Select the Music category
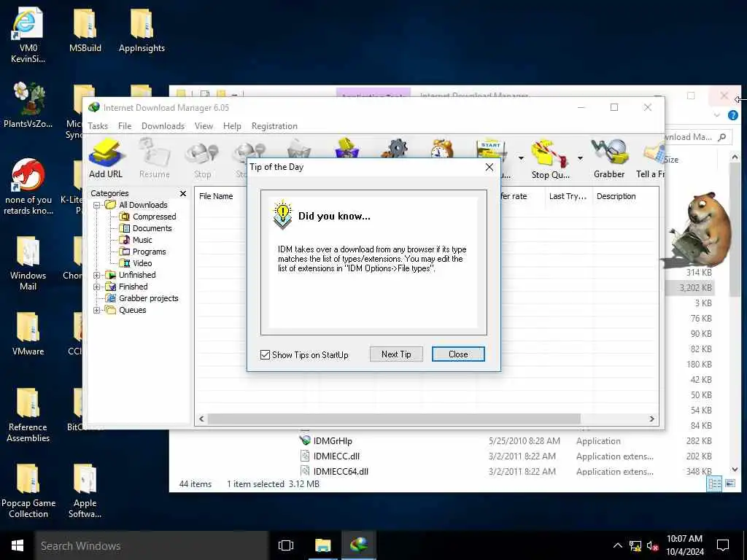747x560 pixels. (x=142, y=240)
